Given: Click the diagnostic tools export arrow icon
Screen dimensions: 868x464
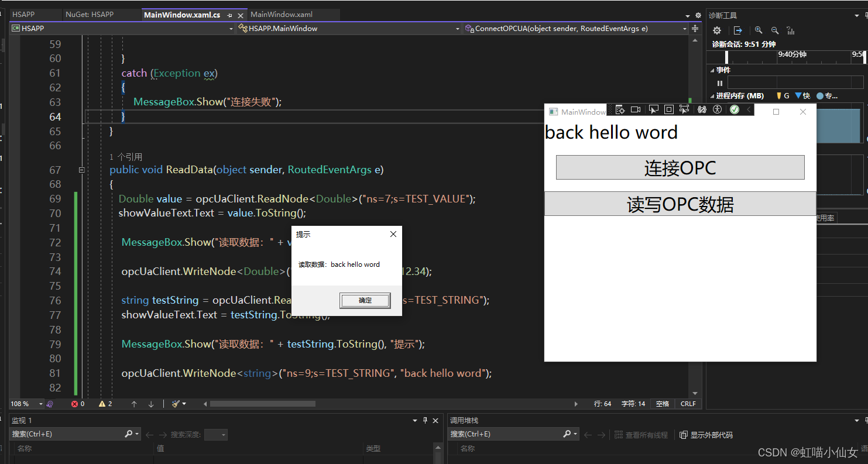Looking at the screenshot, I should (738, 30).
